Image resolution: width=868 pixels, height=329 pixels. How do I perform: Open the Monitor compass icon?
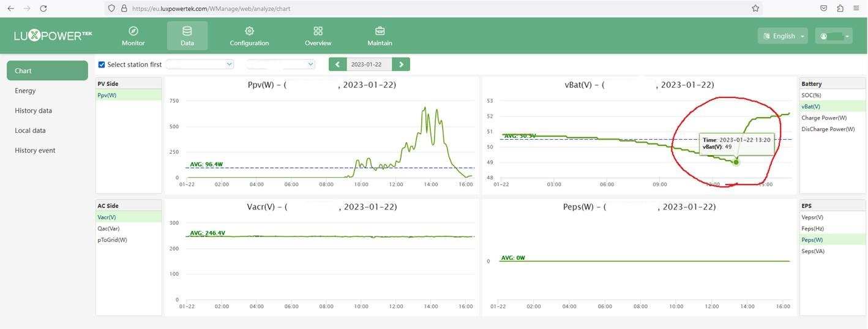tap(133, 31)
